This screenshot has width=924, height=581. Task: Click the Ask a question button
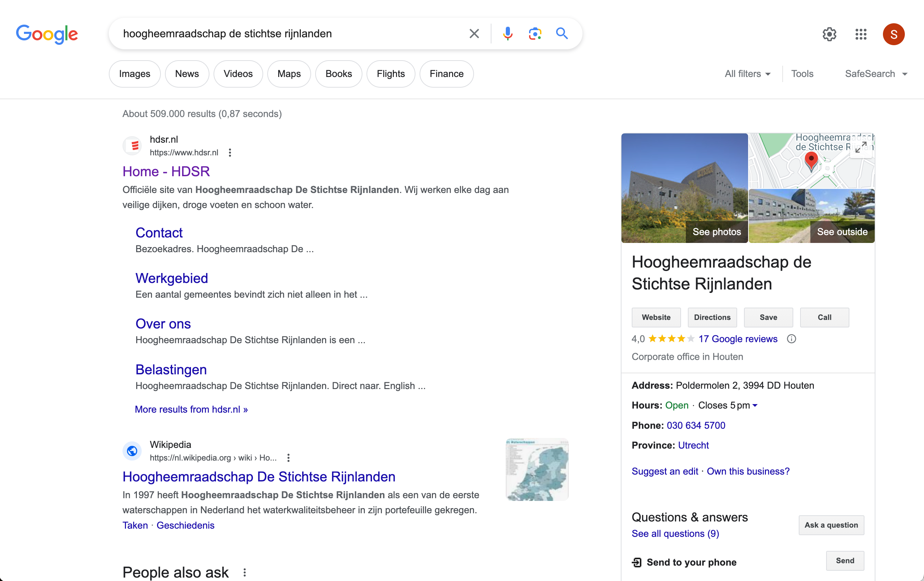pyautogui.click(x=831, y=525)
